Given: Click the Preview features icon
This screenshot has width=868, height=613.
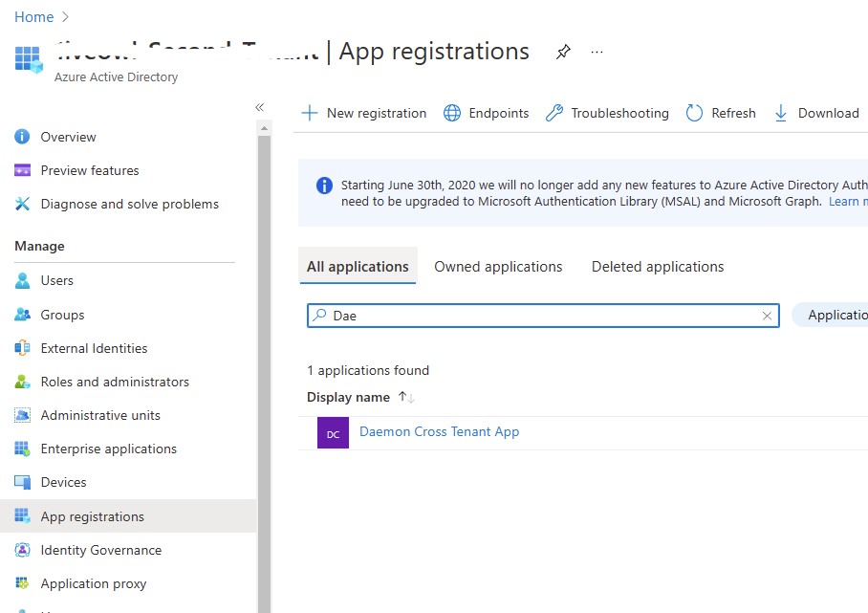Looking at the screenshot, I should coord(22,170).
